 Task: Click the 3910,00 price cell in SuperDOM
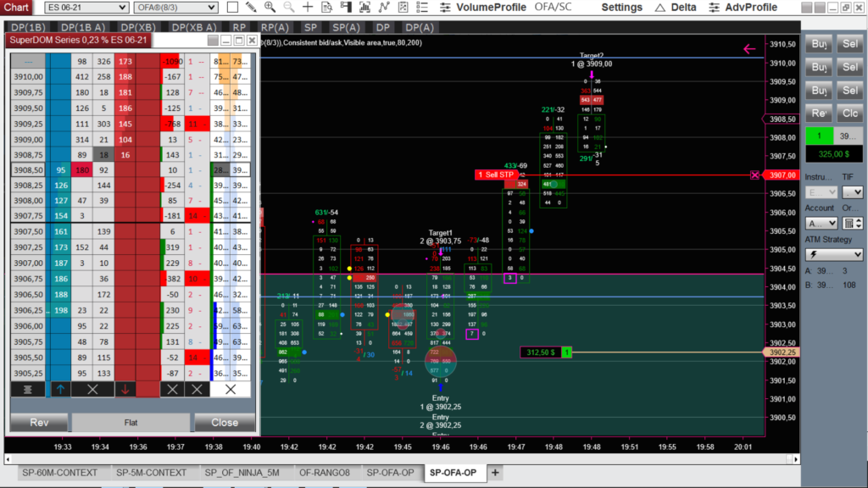(28, 77)
